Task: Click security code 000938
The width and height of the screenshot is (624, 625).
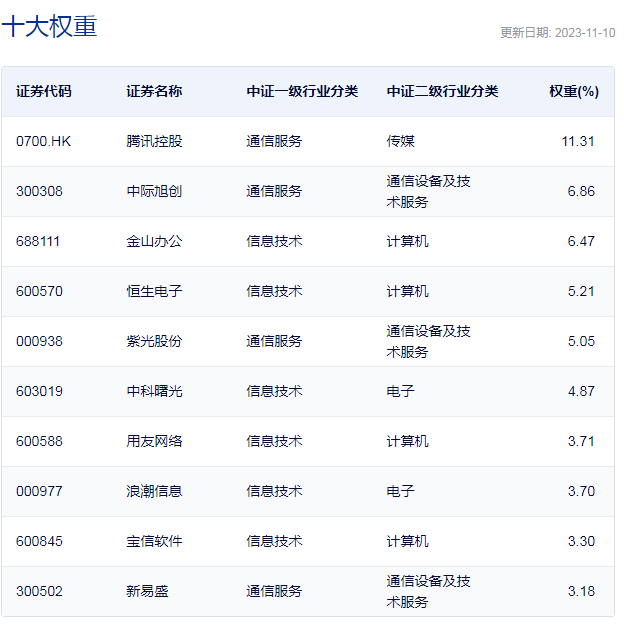Action: tap(39, 341)
